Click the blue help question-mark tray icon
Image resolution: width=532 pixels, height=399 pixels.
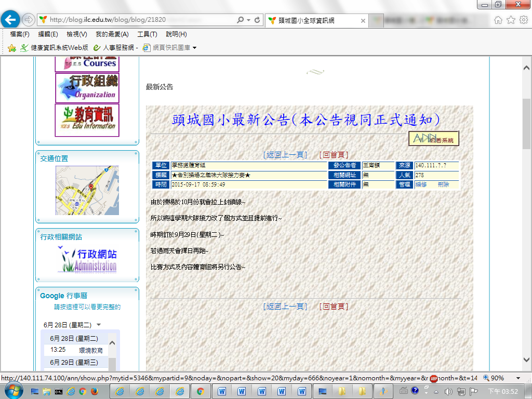coord(415,391)
